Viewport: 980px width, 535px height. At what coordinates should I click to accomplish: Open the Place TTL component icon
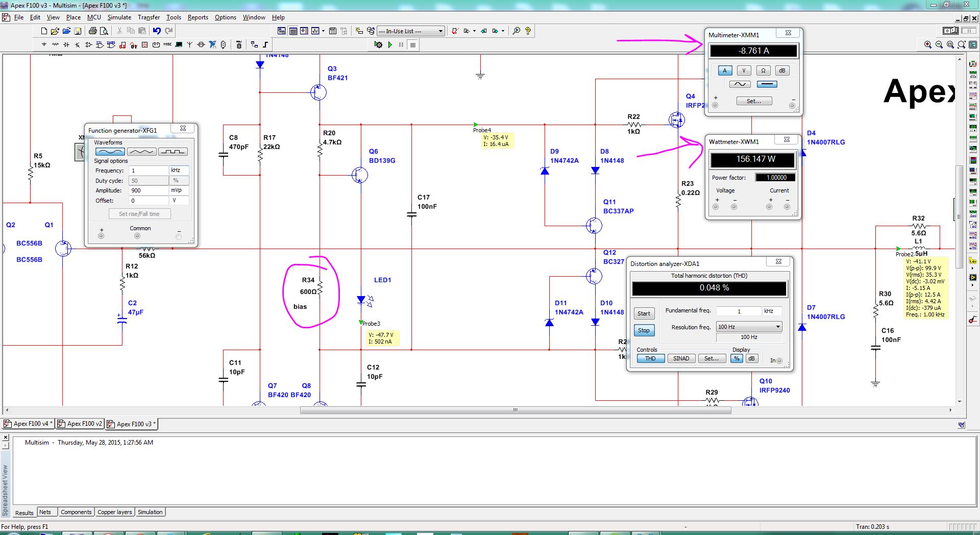[x=100, y=45]
